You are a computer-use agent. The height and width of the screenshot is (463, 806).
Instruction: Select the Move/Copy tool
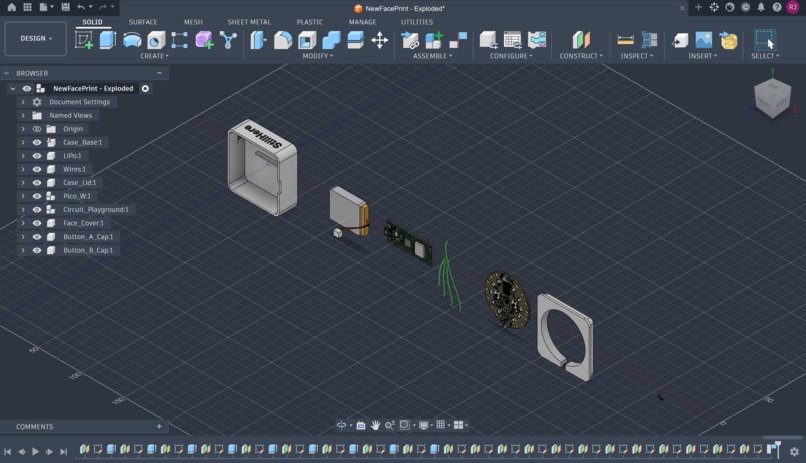(379, 40)
